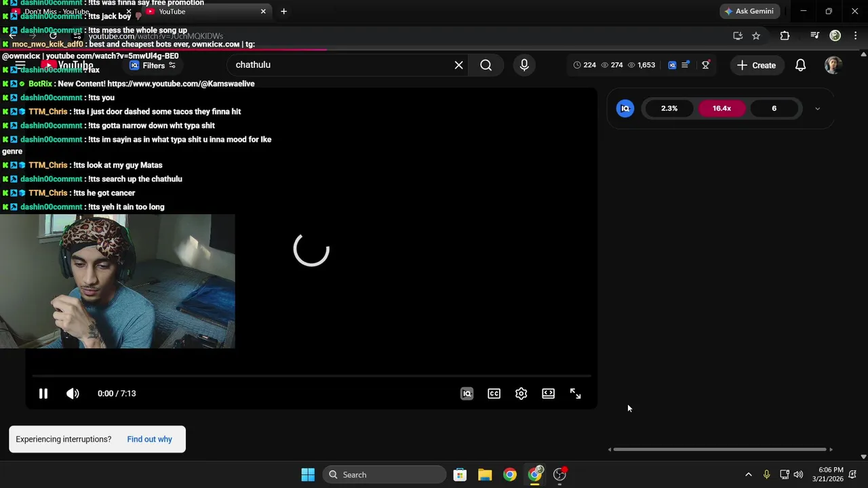Click the install app icon in address bar
Screen dimensions: 868x488
tap(738, 36)
